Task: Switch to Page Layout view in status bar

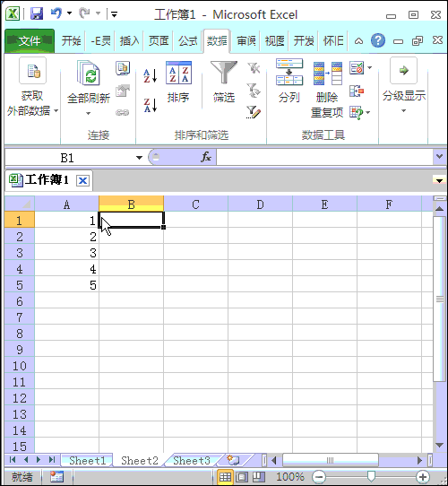Action: [242, 477]
